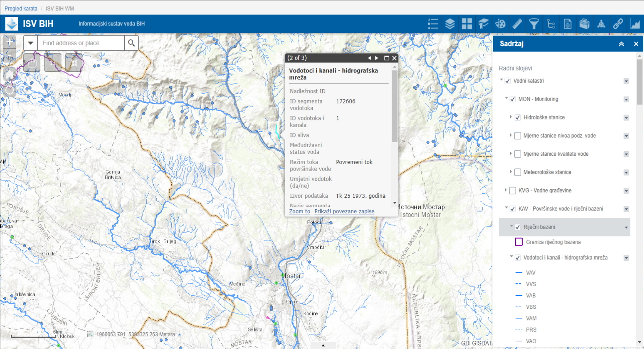This screenshot has height=349, width=644.
Task: Open the funnel filter tool
Action: coord(534,24)
